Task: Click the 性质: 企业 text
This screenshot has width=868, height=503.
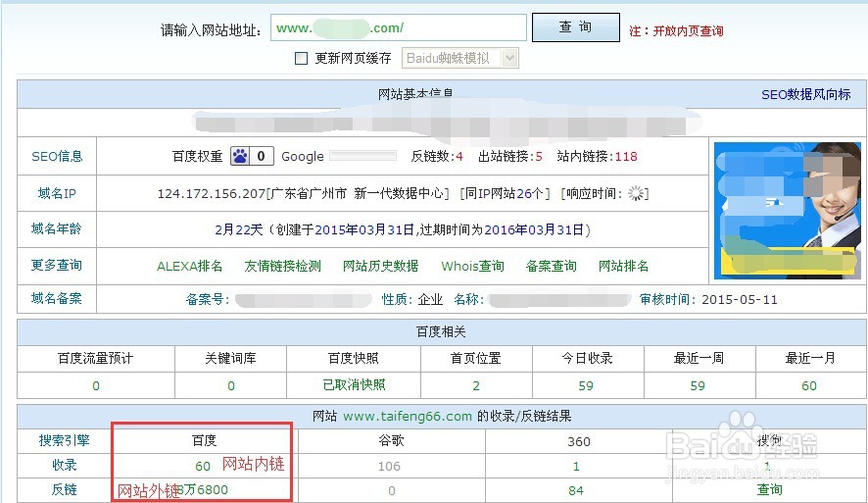Action: pyautogui.click(x=412, y=300)
